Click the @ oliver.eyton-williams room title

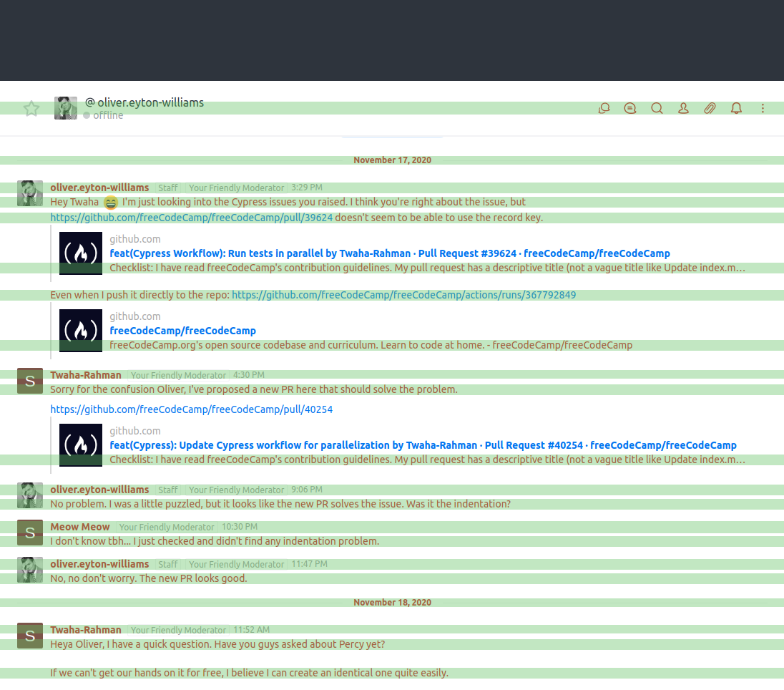pyautogui.click(x=144, y=102)
